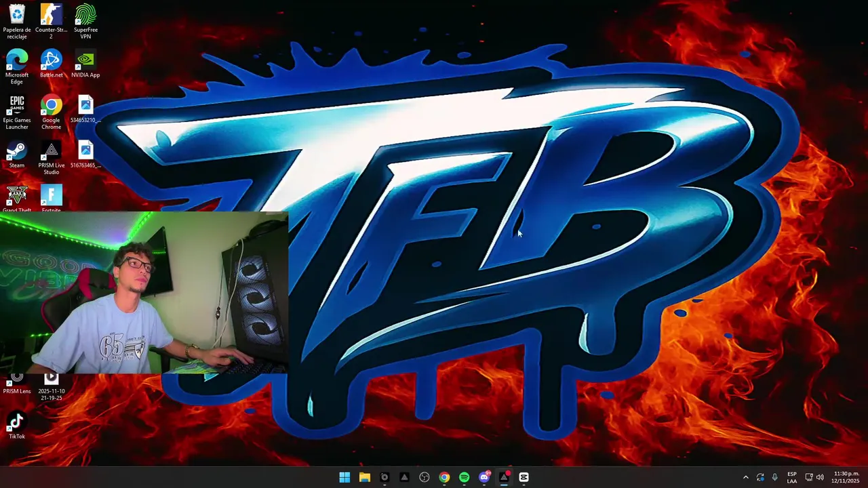Viewport: 868px width, 488px height.
Task: Click the "PRISM Lens" desktop label
Action: (17, 391)
